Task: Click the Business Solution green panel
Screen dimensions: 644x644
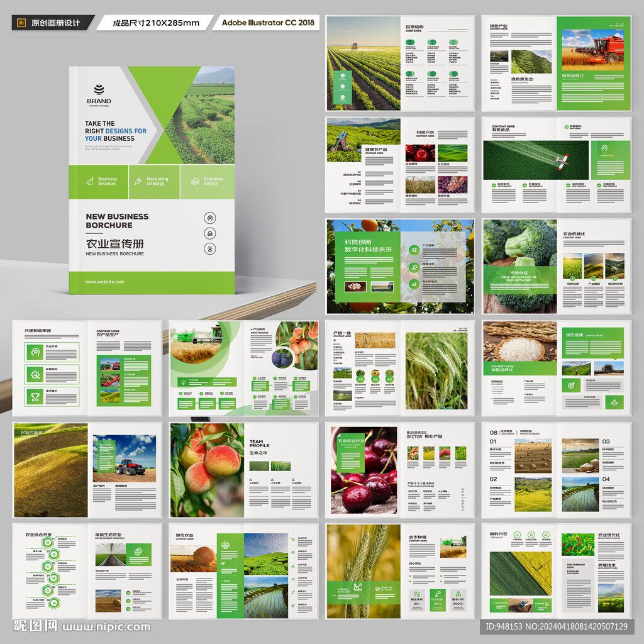Action: (x=99, y=182)
